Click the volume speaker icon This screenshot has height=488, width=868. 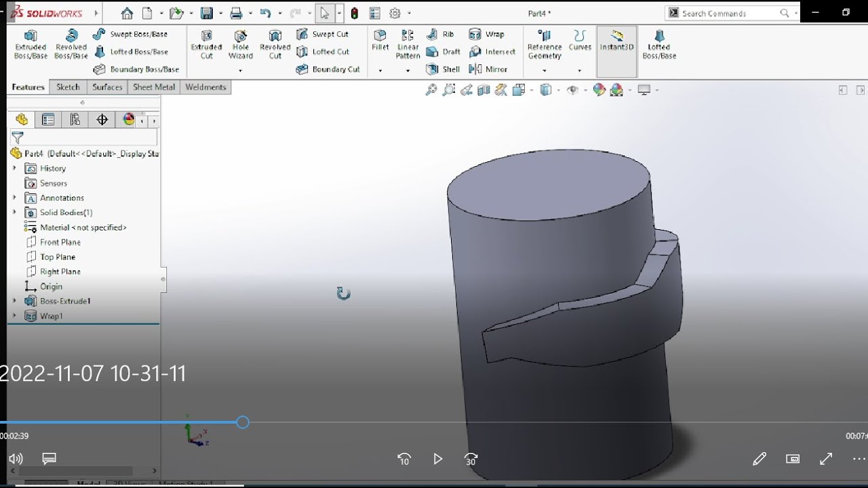[16, 459]
